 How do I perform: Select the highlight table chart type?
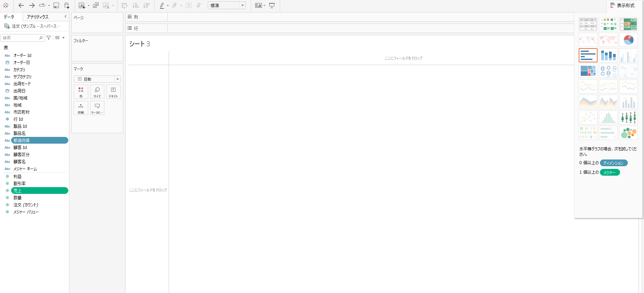(x=629, y=24)
